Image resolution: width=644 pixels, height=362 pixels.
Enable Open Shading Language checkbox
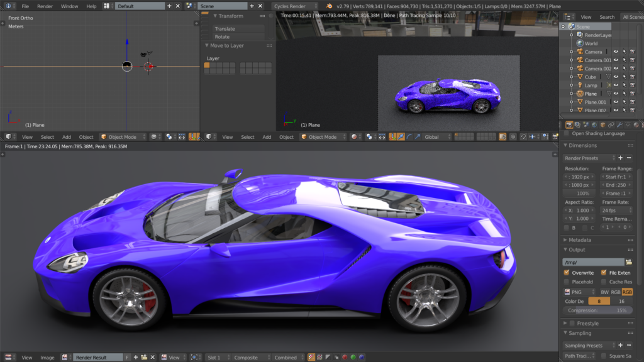pyautogui.click(x=567, y=133)
